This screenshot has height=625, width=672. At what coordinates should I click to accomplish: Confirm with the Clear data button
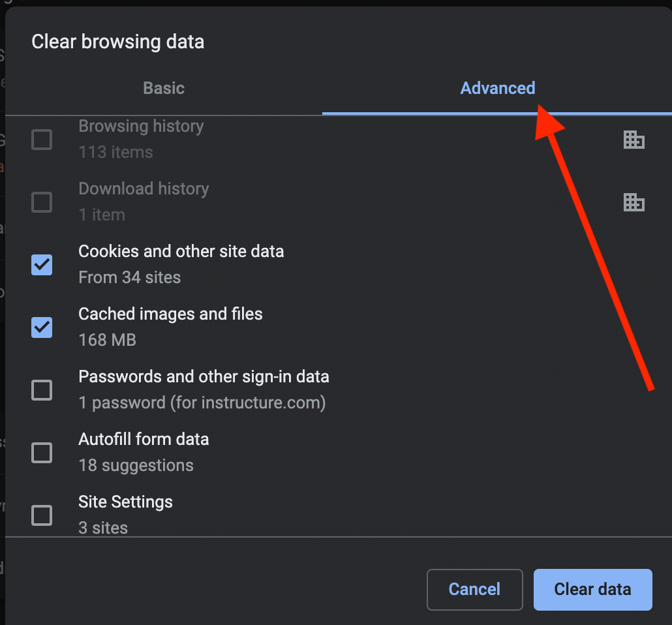tap(592, 589)
